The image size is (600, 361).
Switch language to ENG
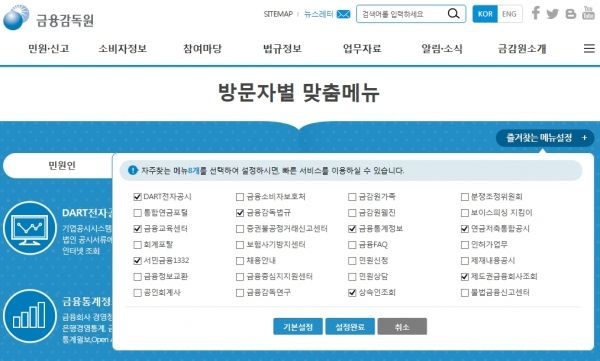coord(509,14)
